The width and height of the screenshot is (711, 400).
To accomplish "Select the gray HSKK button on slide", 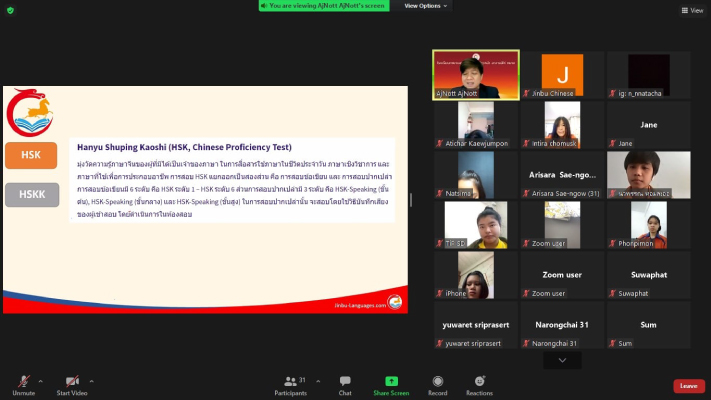I will click(x=31, y=195).
